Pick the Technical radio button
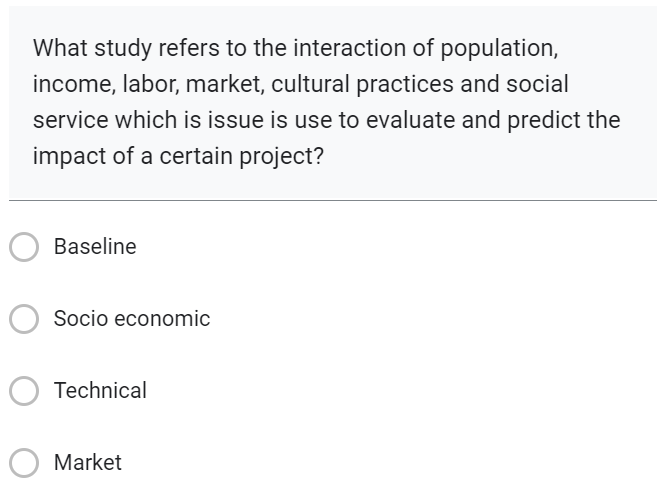Viewport: 661px width, 484px height. click(x=24, y=391)
